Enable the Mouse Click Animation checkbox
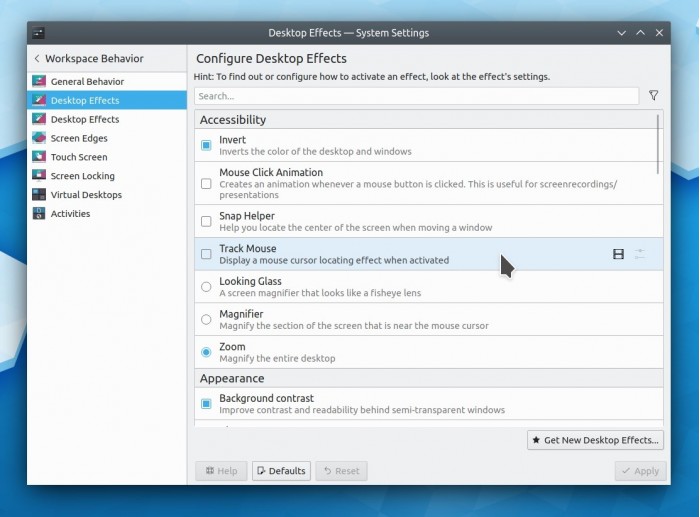 coord(206,184)
